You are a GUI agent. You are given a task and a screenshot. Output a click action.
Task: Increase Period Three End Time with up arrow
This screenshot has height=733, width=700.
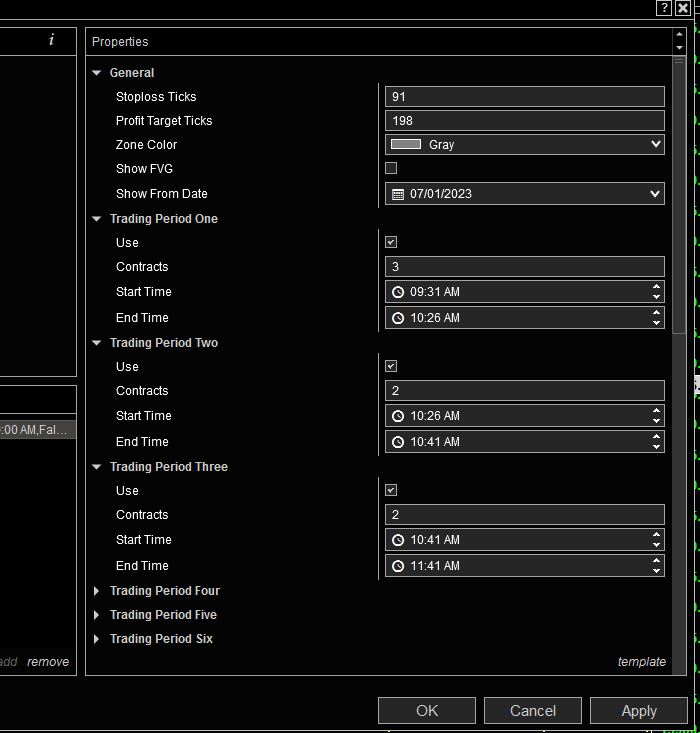657,561
